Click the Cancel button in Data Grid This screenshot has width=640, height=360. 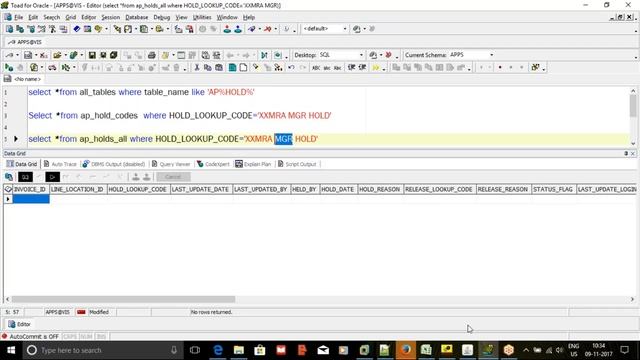(x=173, y=177)
